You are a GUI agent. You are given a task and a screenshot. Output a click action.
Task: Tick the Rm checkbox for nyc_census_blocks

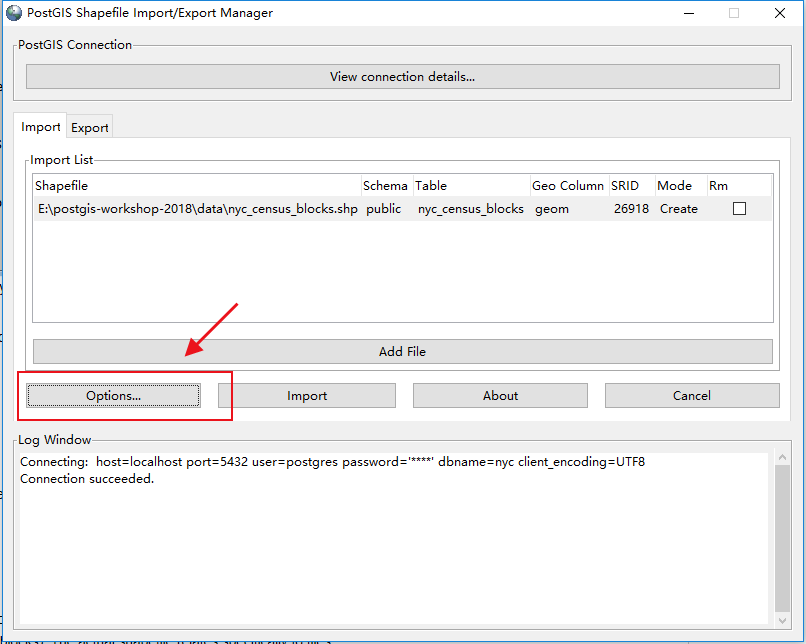pos(739,209)
